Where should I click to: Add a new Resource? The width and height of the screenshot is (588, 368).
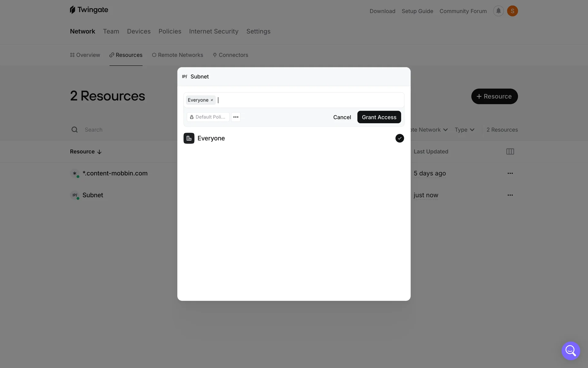(x=494, y=96)
